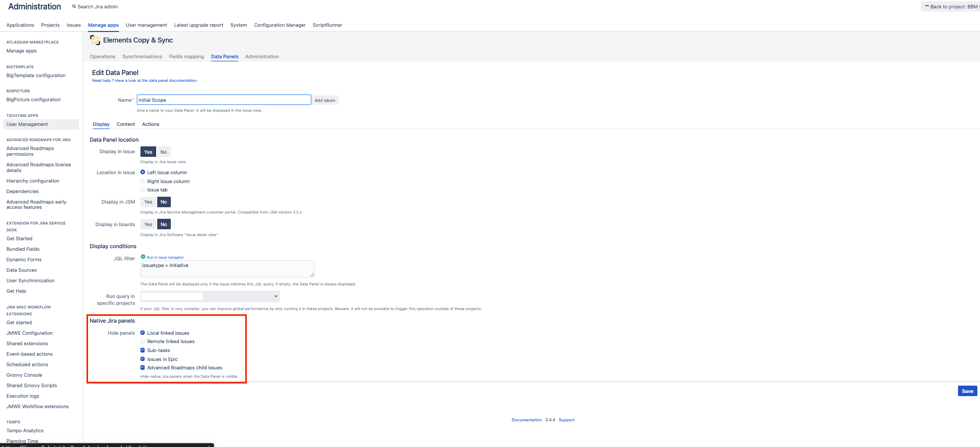
Task: Click the Add labels button
Action: pos(325,100)
